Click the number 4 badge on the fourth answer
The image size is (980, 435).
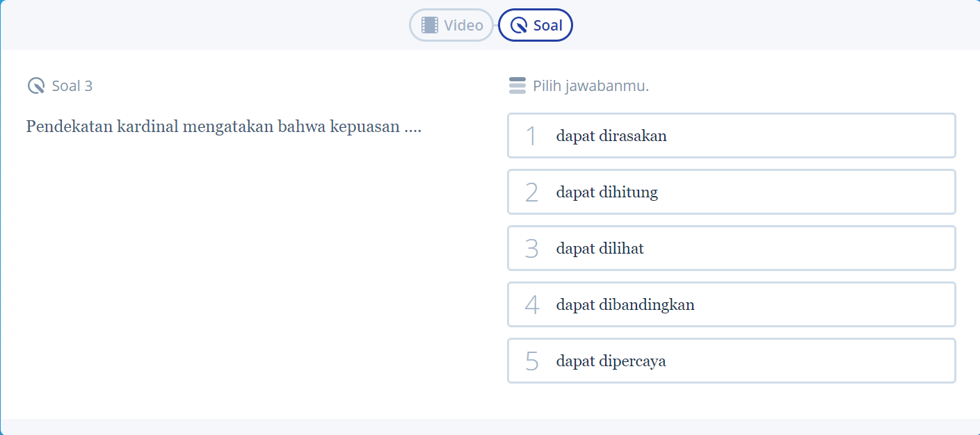click(x=531, y=304)
